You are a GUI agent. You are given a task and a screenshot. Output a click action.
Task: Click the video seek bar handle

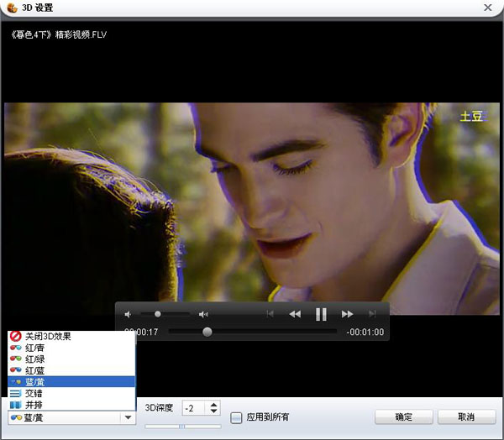[x=207, y=332]
